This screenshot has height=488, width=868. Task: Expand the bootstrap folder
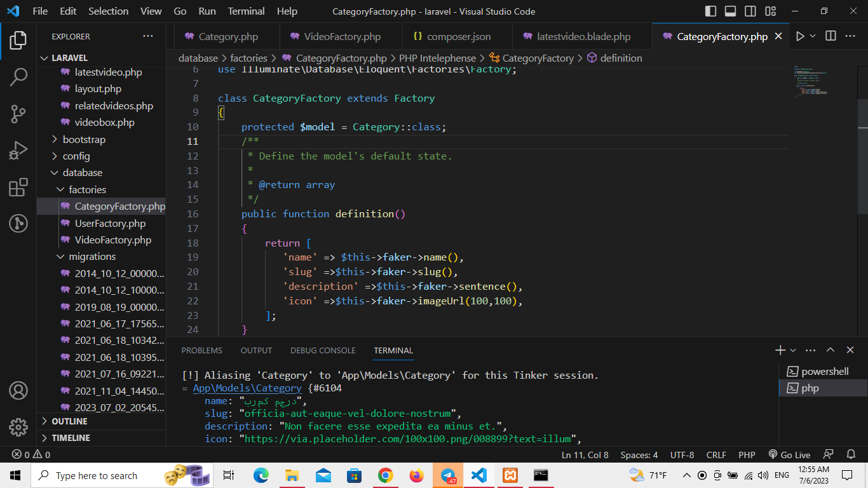point(102,139)
